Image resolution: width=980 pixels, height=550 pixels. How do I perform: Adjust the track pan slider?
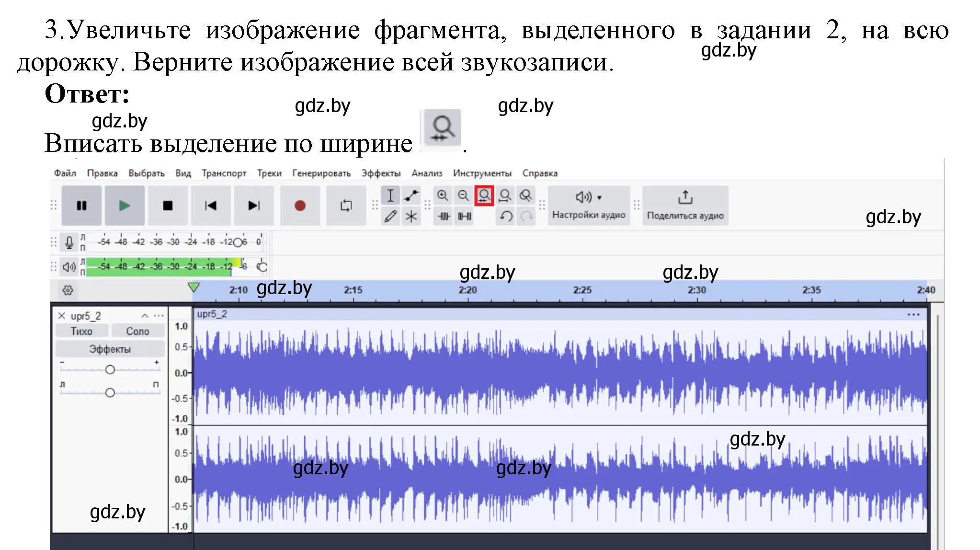(110, 392)
